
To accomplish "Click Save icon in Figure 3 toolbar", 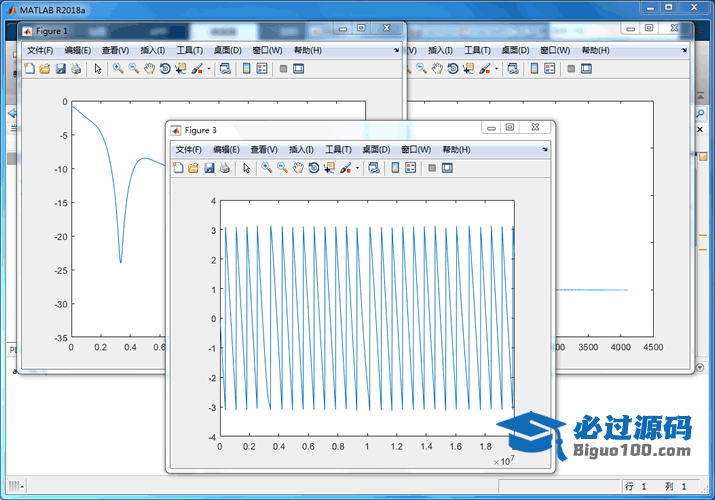I will coord(209,168).
